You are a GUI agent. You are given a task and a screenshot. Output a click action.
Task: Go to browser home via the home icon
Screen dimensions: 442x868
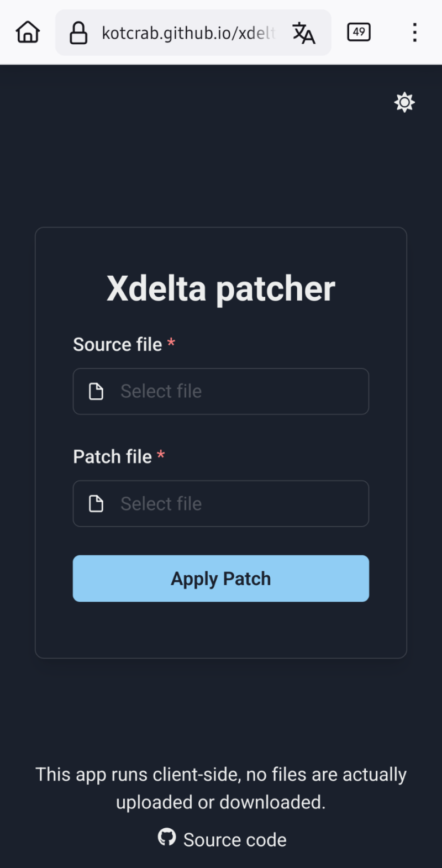pyautogui.click(x=27, y=32)
